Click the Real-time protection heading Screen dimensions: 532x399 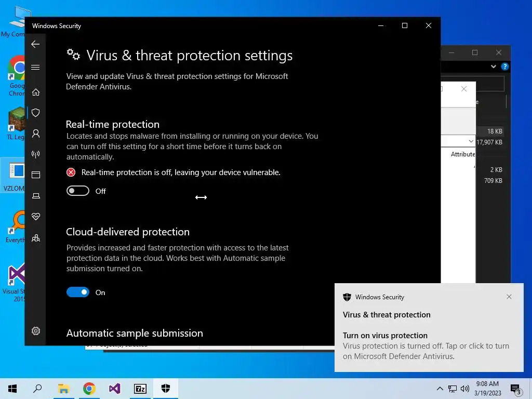113,124
